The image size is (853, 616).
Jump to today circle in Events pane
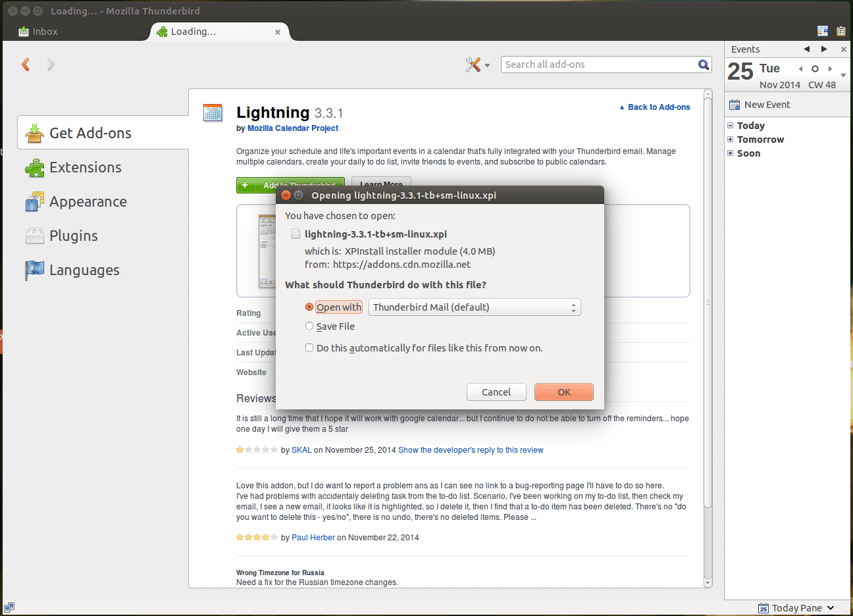click(815, 68)
